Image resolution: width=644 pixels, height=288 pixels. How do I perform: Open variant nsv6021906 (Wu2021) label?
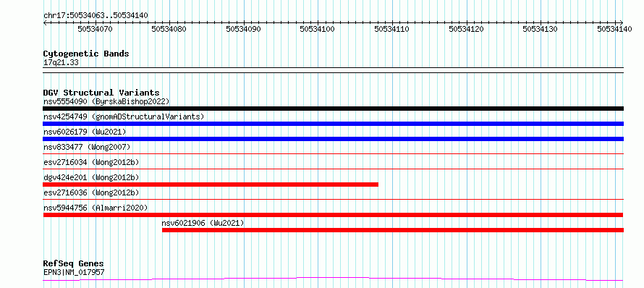pos(203,223)
